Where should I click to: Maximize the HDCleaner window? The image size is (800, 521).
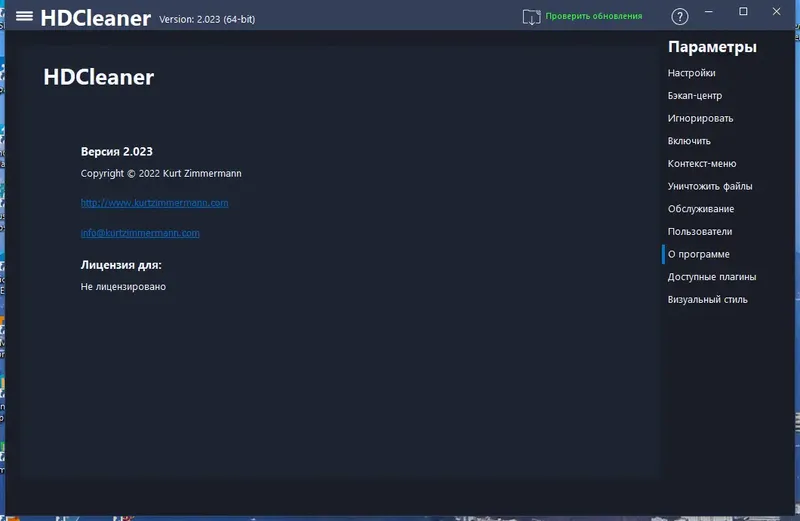click(743, 12)
